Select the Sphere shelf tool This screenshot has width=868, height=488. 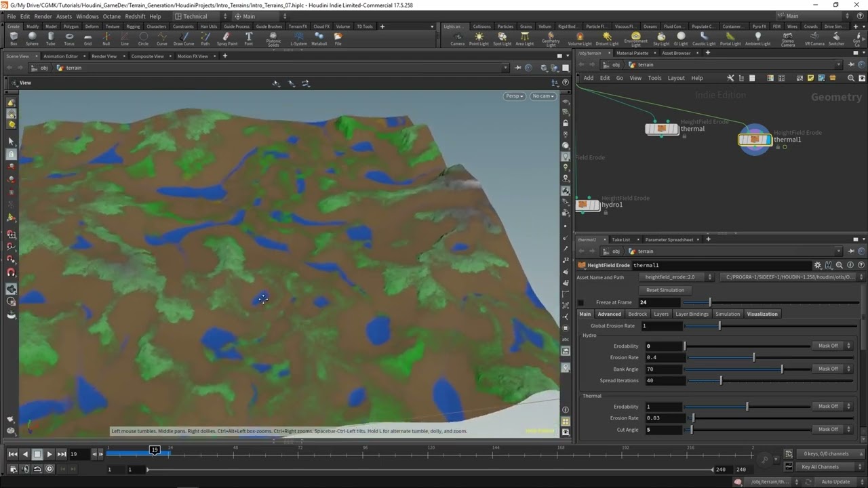click(32, 39)
